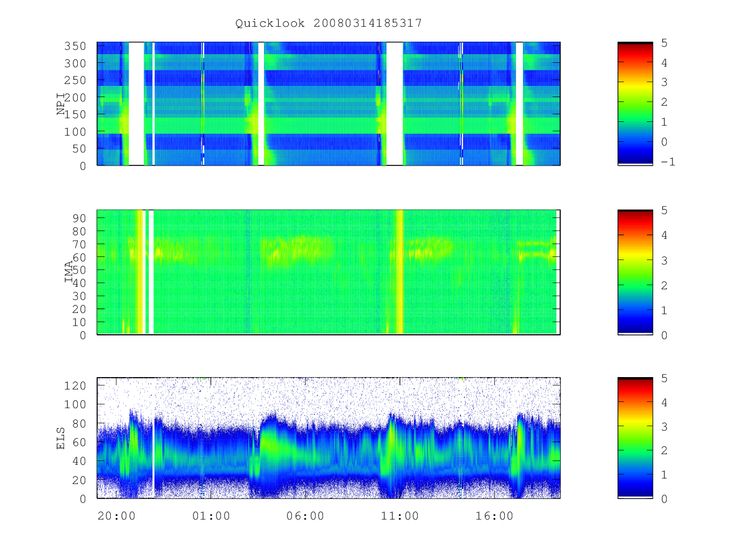747x560 pixels.
Task: Click the 0 label on ELS colorbar
Action: pos(664,498)
